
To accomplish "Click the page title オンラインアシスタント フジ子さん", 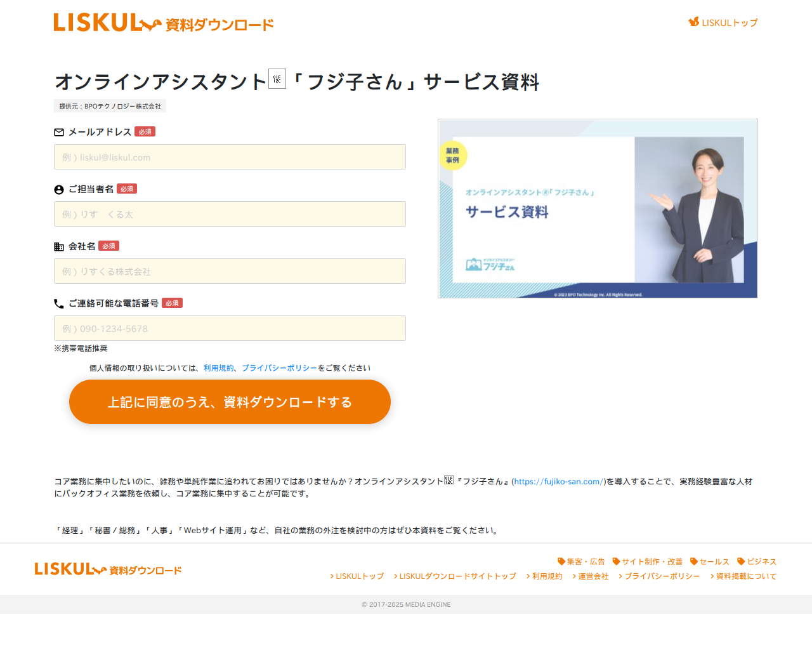I will (297, 81).
